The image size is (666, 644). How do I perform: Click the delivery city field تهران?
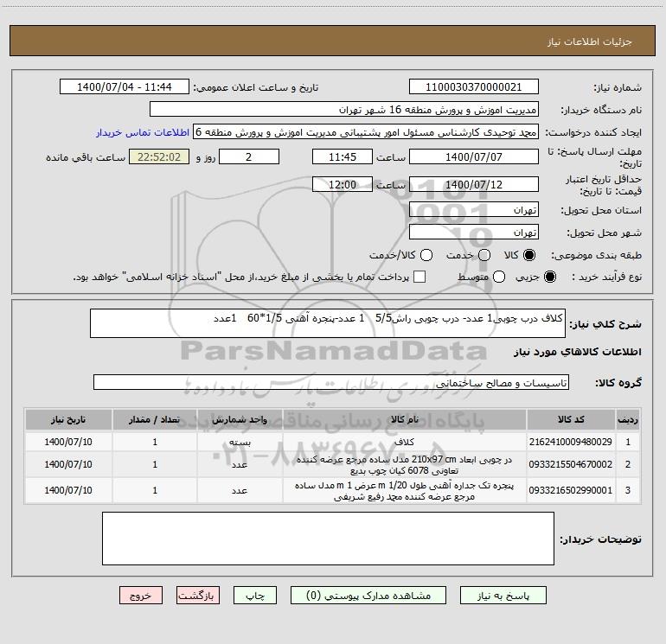[474, 233]
